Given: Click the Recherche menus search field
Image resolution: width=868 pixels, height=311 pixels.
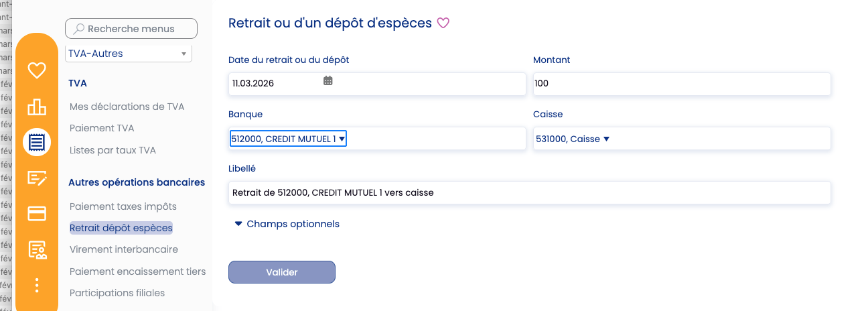Looking at the screenshot, I should pyautogui.click(x=131, y=29).
